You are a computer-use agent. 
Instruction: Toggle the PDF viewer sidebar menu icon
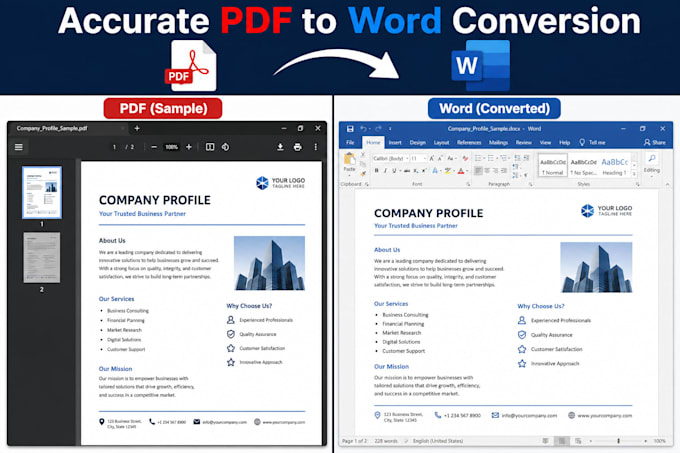(x=19, y=147)
